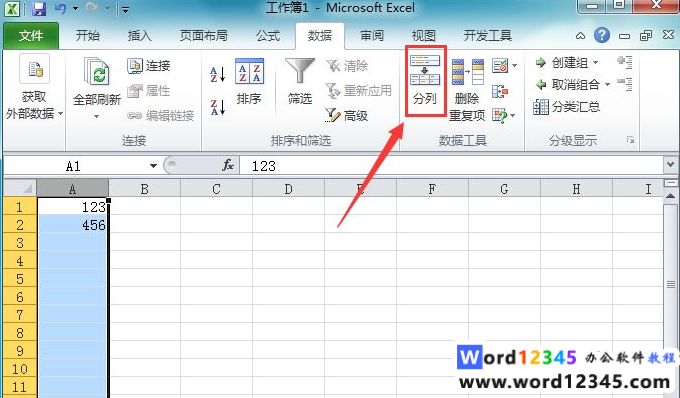Image resolution: width=680 pixels, height=398 pixels.
Task: Sort descending with the Z-A icon
Action: [218, 107]
